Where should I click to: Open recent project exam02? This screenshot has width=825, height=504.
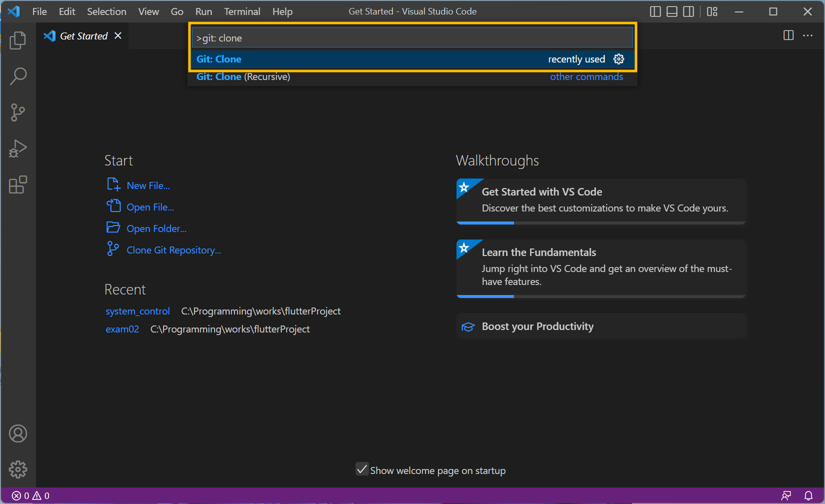pos(122,329)
